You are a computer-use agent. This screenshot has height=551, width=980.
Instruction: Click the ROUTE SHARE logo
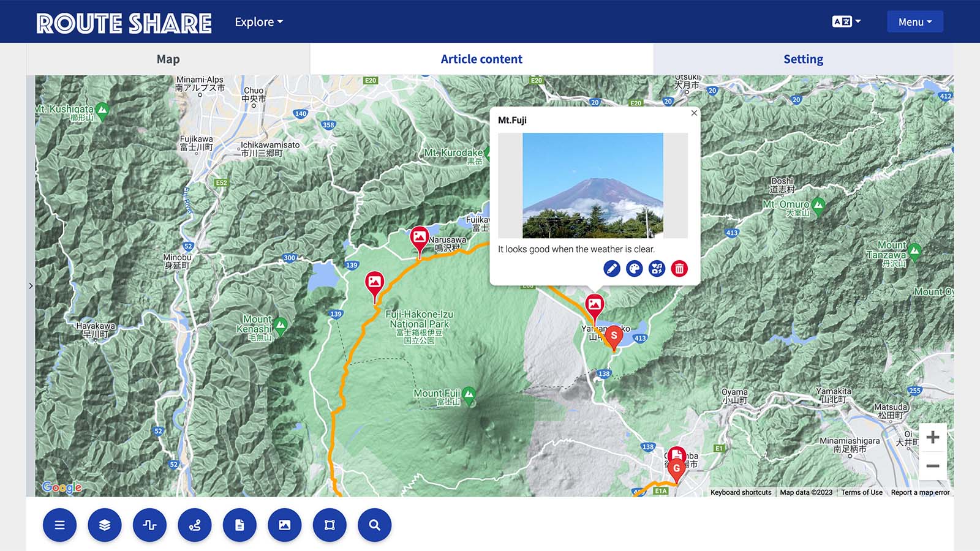coord(124,23)
